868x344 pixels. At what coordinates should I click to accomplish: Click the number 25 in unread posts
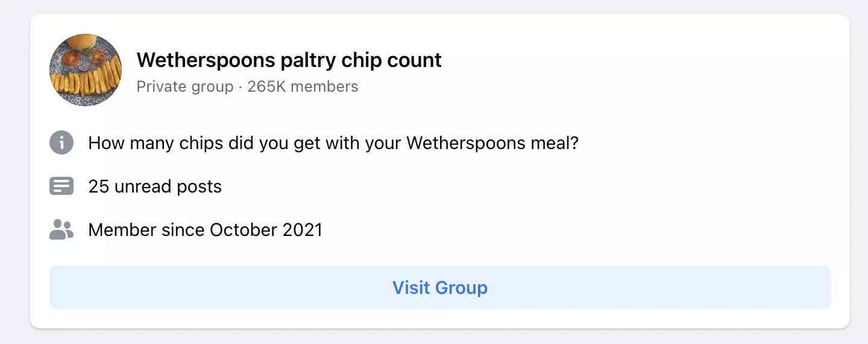pyautogui.click(x=98, y=186)
